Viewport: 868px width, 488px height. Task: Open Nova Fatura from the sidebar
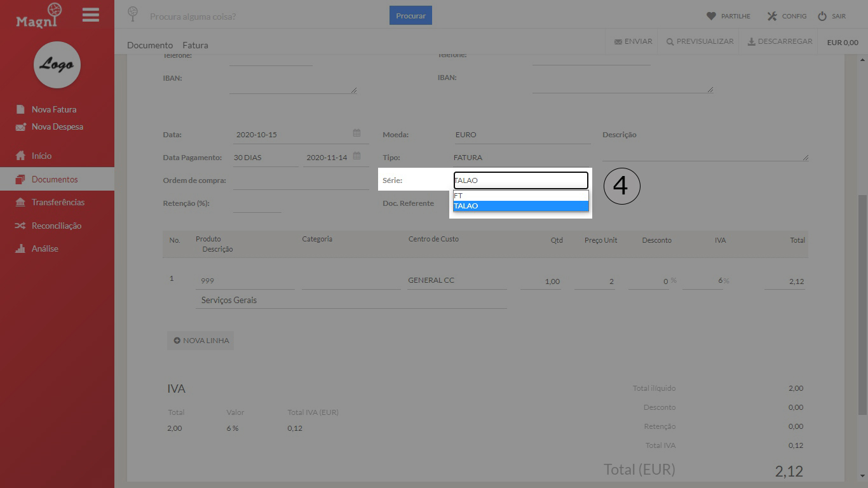pos(54,109)
